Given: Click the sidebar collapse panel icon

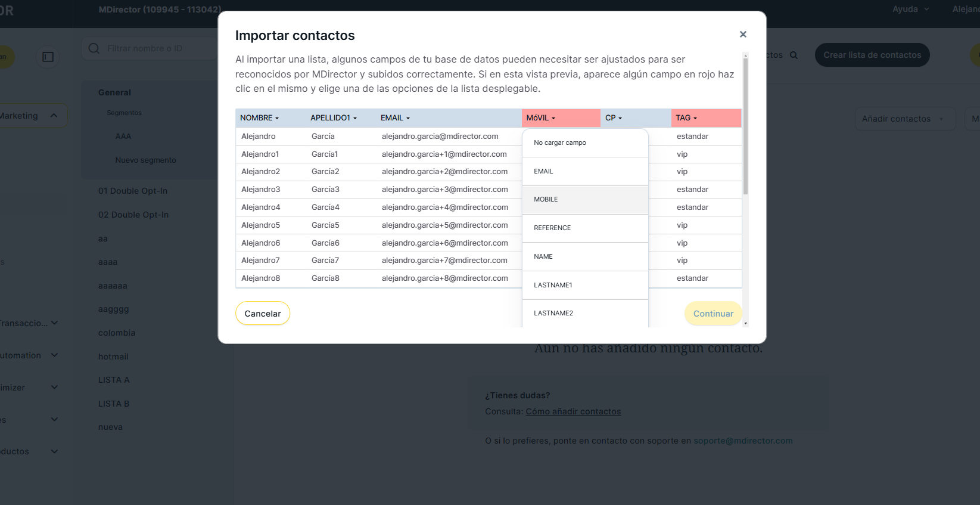Looking at the screenshot, I should click(x=48, y=57).
